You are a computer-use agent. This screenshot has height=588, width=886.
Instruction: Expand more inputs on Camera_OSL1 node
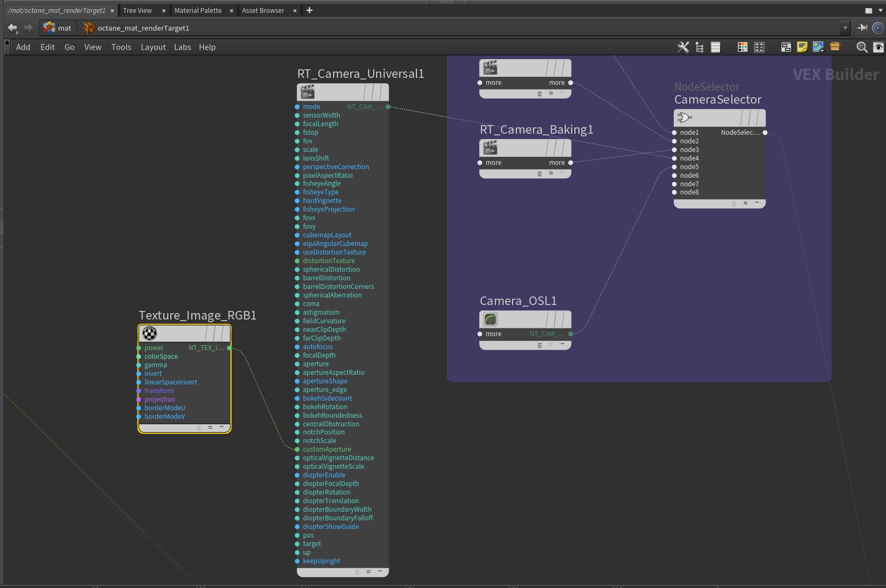[493, 334]
